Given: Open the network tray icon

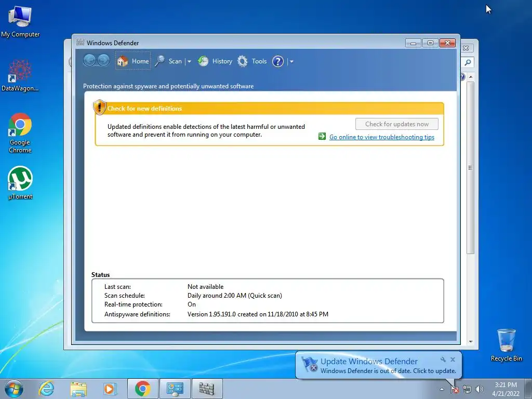Looking at the screenshot, I should pyautogui.click(x=467, y=389).
